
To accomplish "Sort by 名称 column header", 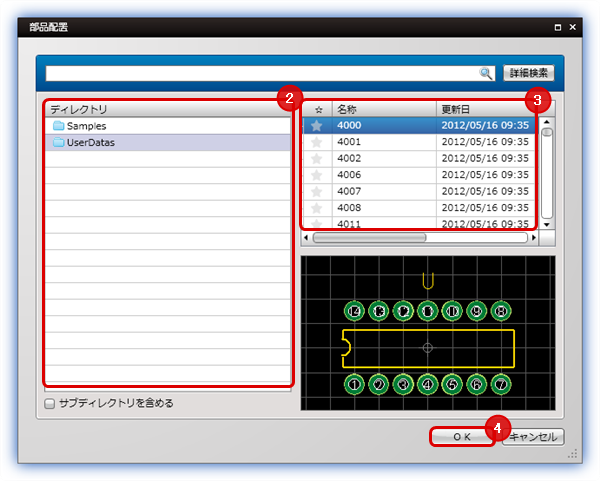I will (384, 109).
